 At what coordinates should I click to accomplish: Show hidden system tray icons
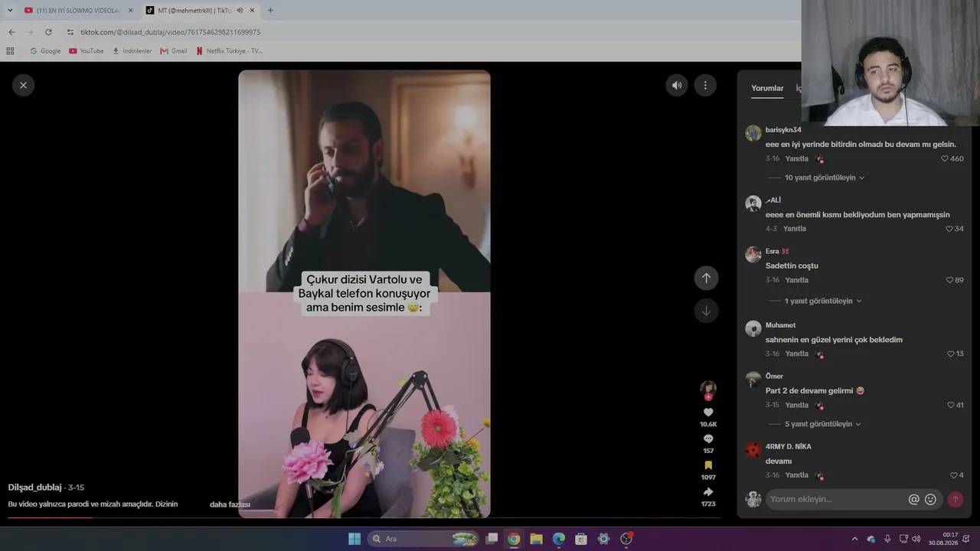point(854,539)
